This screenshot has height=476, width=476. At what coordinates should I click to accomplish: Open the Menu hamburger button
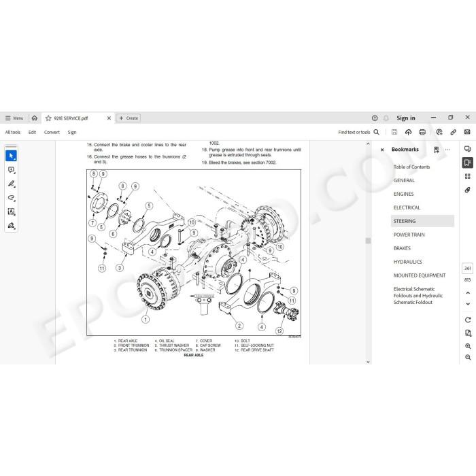14,118
